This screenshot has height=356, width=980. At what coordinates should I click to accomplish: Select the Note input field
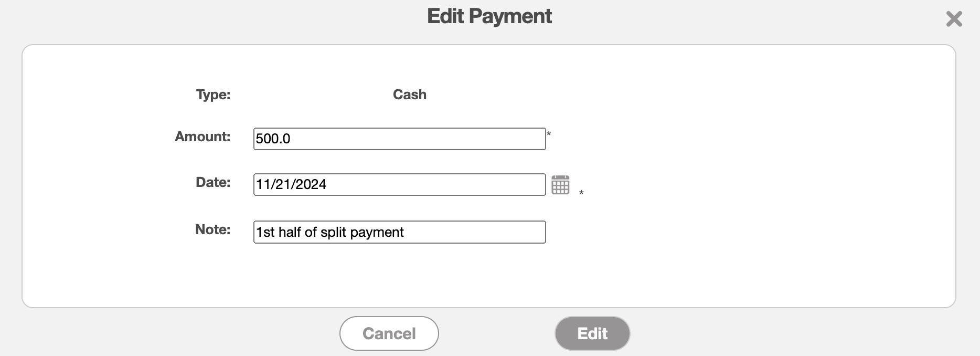399,232
